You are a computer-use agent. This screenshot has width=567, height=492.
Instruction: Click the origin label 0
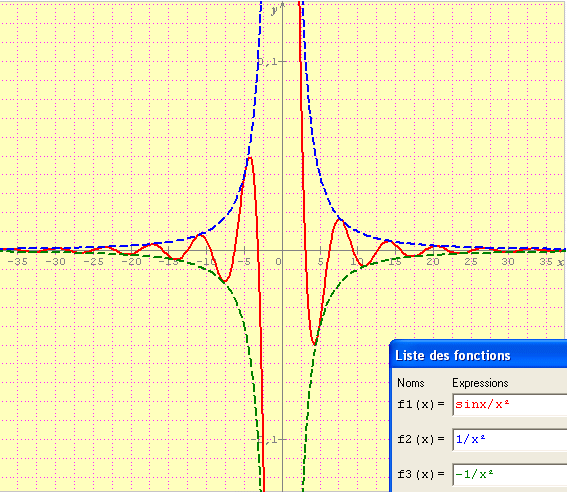coord(278,261)
